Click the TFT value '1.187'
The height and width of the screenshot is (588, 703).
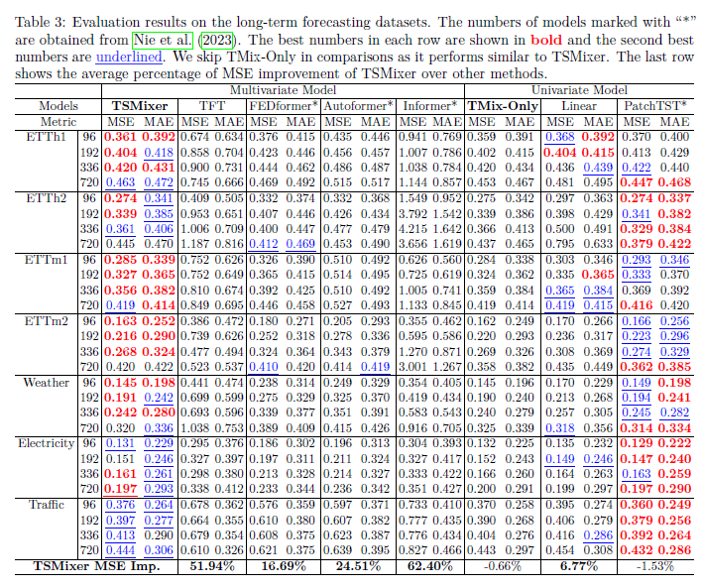[x=194, y=245]
